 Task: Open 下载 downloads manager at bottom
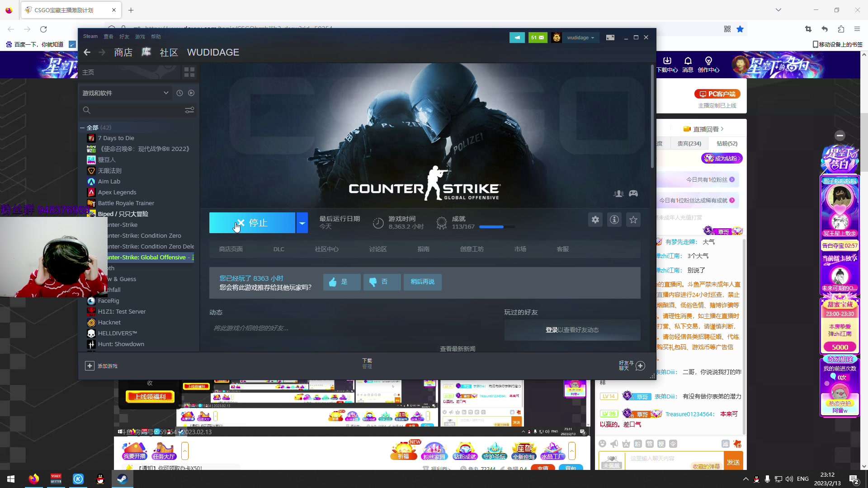(x=367, y=363)
